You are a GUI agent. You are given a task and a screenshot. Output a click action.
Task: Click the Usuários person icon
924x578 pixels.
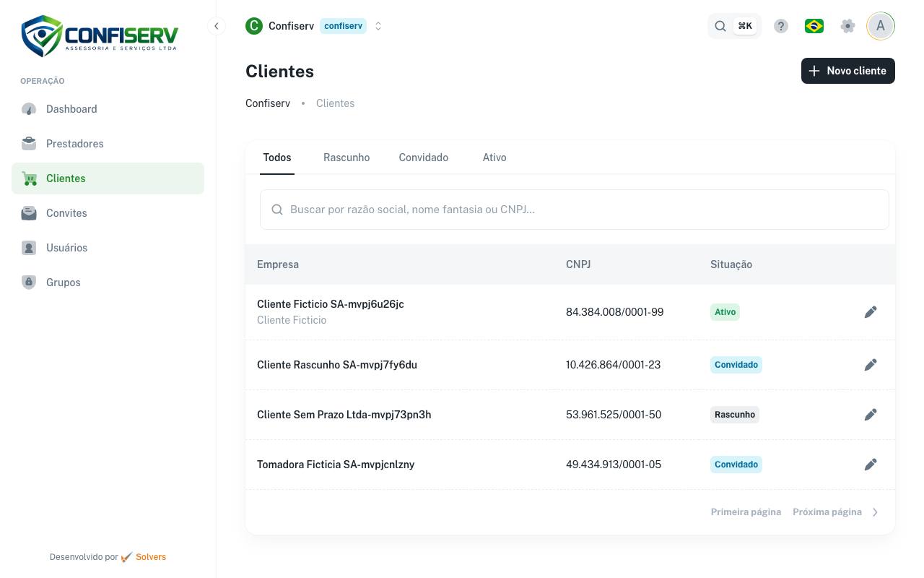click(x=29, y=248)
